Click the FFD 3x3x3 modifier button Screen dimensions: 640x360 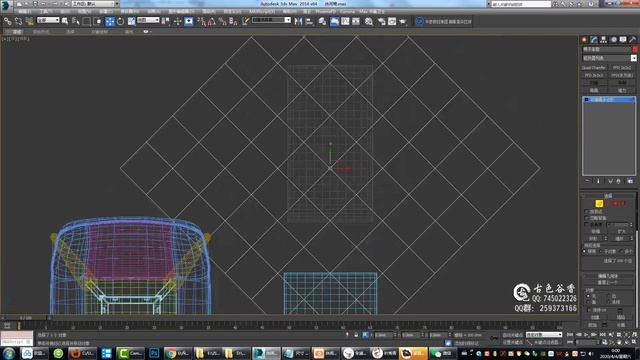point(594,76)
